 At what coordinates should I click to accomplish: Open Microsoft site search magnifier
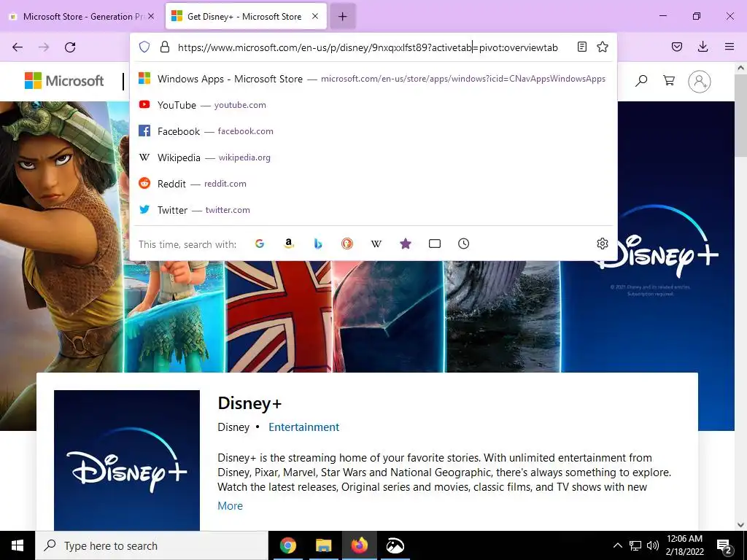coord(641,81)
